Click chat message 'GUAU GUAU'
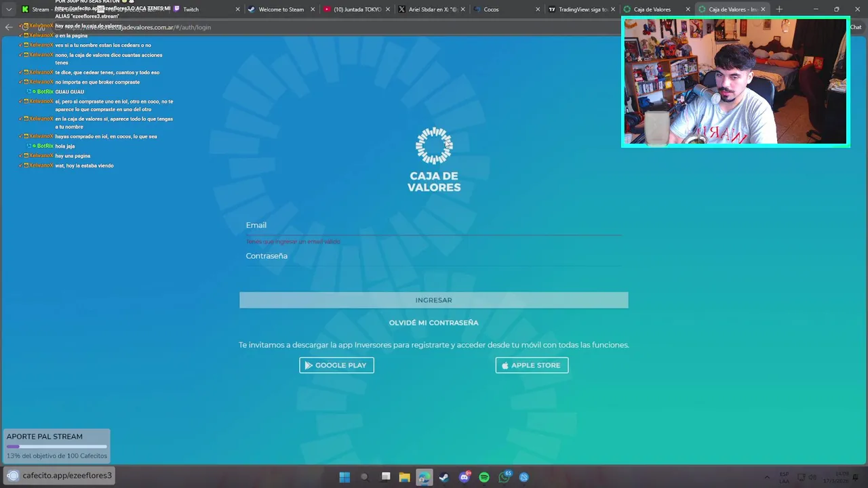Image resolution: width=868 pixels, height=488 pixels. coord(70,91)
